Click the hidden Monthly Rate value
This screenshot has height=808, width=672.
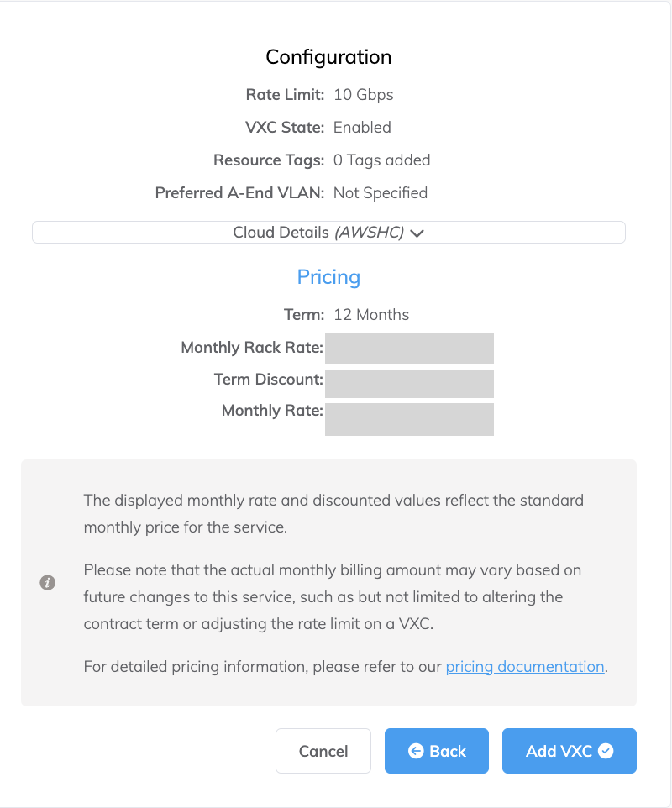pos(409,419)
